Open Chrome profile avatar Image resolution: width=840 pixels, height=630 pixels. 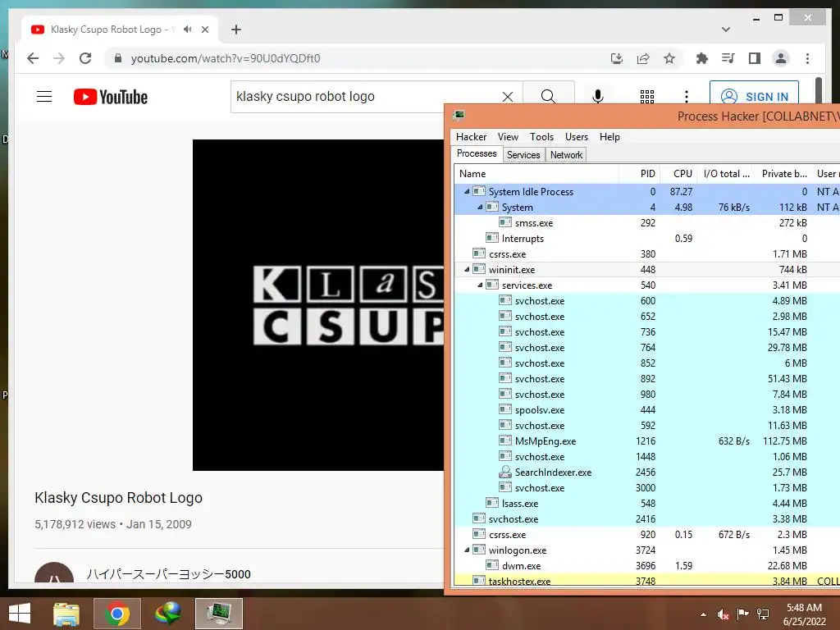pos(781,58)
